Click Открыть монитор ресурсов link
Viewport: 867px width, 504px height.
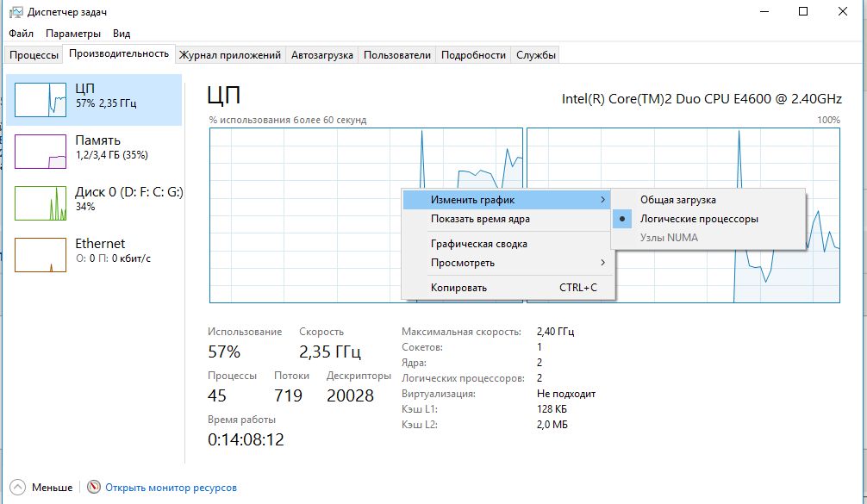171,488
